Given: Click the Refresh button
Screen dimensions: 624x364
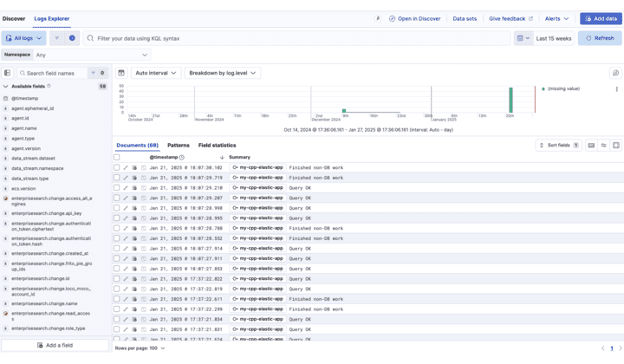Looking at the screenshot, I should pos(600,38).
